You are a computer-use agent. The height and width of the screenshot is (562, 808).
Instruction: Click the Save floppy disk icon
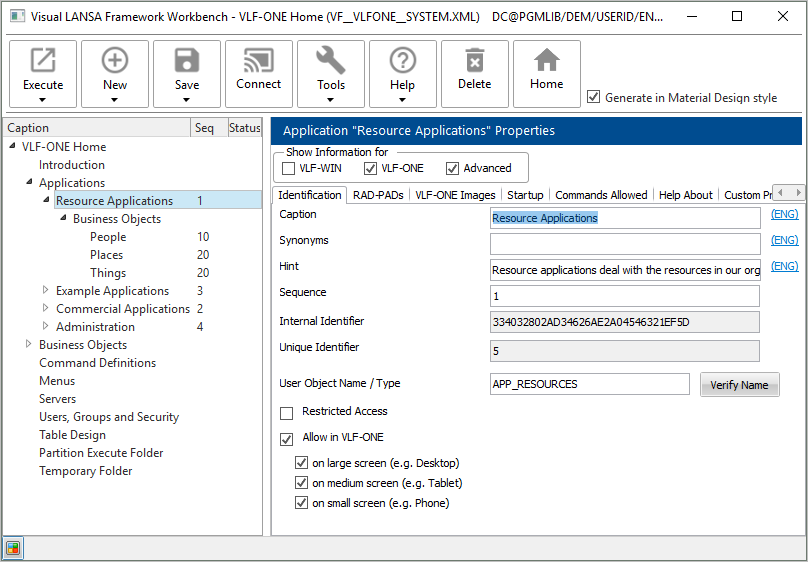coord(187,62)
